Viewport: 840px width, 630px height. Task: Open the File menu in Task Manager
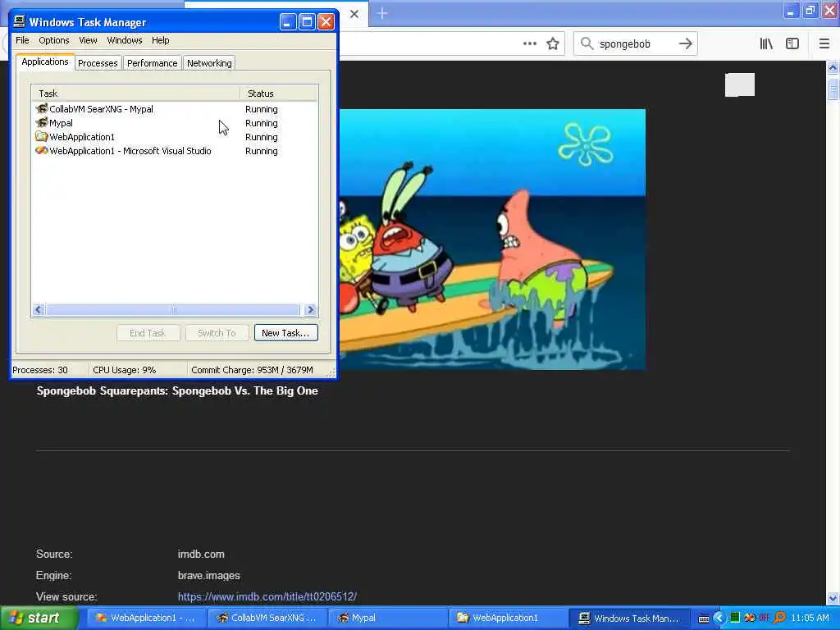pyautogui.click(x=22, y=40)
